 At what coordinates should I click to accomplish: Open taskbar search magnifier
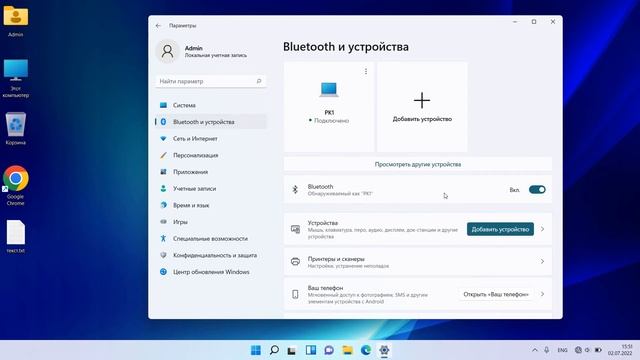coord(274,350)
